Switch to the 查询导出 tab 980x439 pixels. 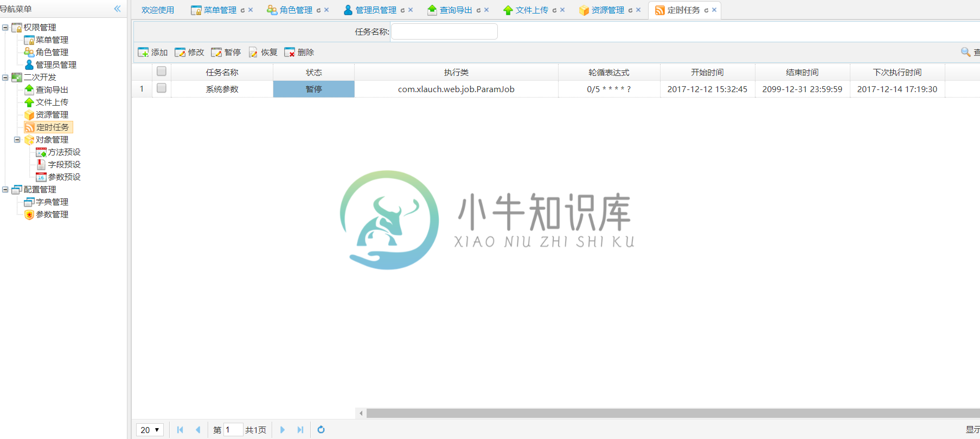[x=456, y=10]
